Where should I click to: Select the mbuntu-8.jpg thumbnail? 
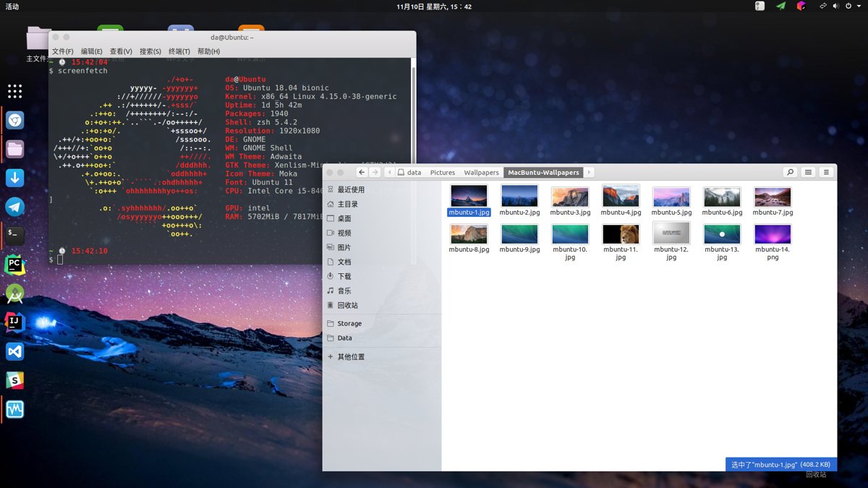click(469, 234)
